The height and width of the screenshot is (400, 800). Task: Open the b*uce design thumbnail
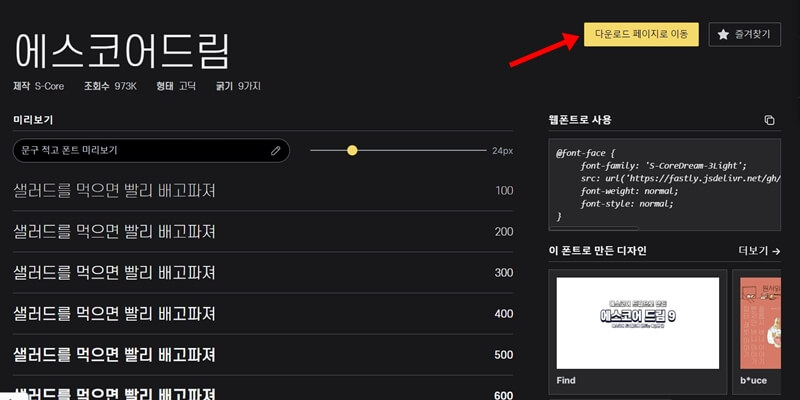pos(760,323)
